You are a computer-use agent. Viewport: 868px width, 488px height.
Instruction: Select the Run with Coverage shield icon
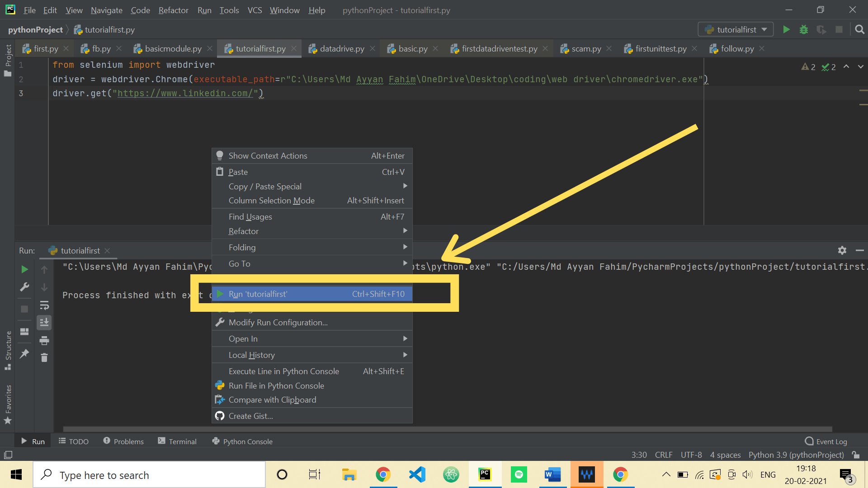coord(822,29)
